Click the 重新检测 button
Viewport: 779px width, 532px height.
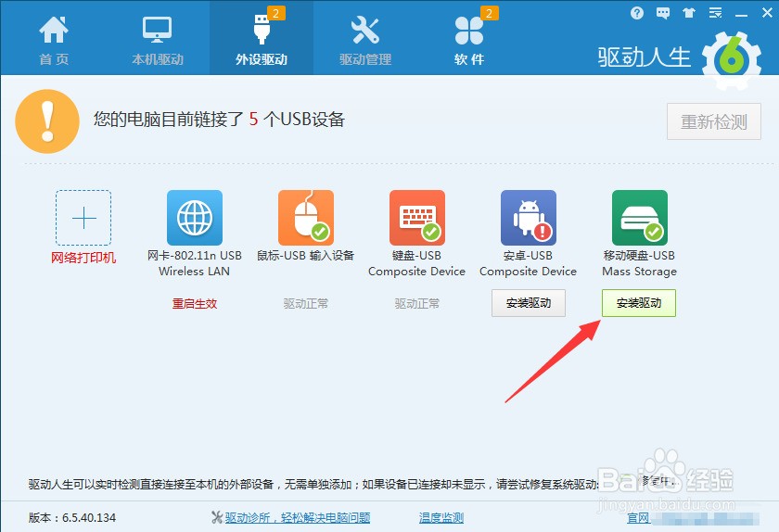[713, 121]
